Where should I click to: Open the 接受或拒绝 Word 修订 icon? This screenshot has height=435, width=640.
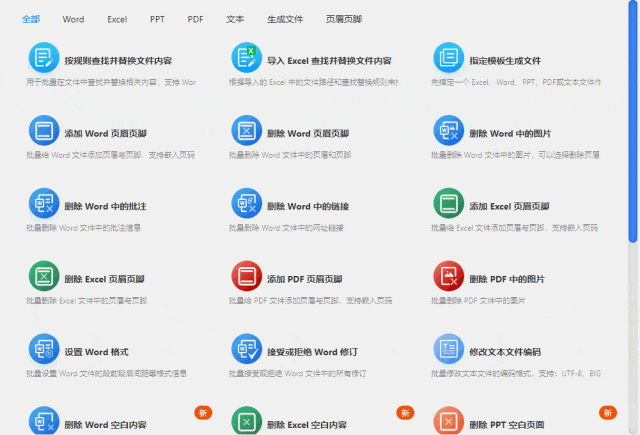(247, 349)
